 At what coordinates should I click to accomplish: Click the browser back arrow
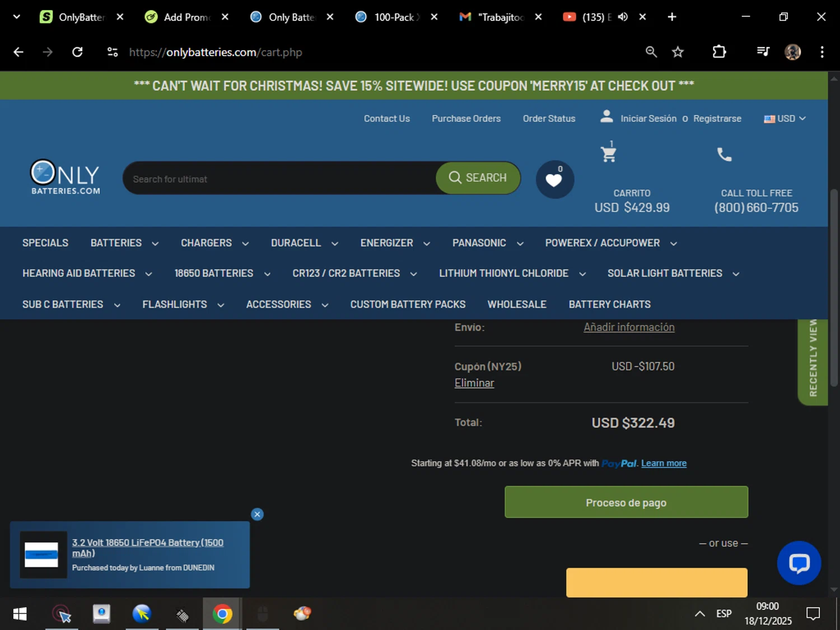(x=18, y=52)
